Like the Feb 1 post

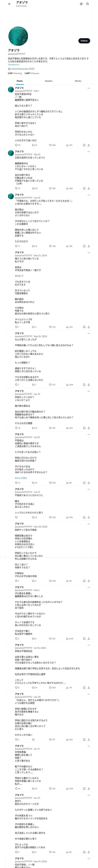(x=50, y=145)
